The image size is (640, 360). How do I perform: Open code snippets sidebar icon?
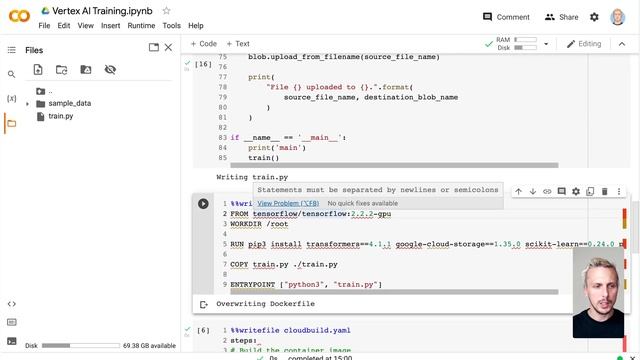[x=11, y=304]
